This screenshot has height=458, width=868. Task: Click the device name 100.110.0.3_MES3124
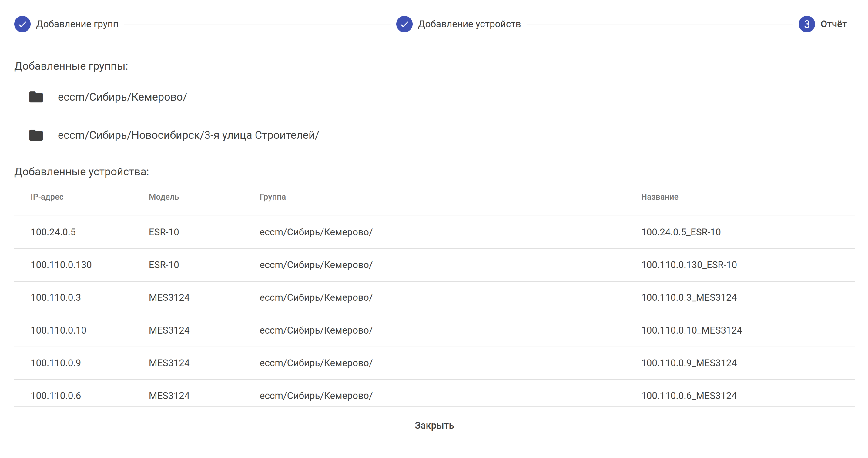coord(689,297)
